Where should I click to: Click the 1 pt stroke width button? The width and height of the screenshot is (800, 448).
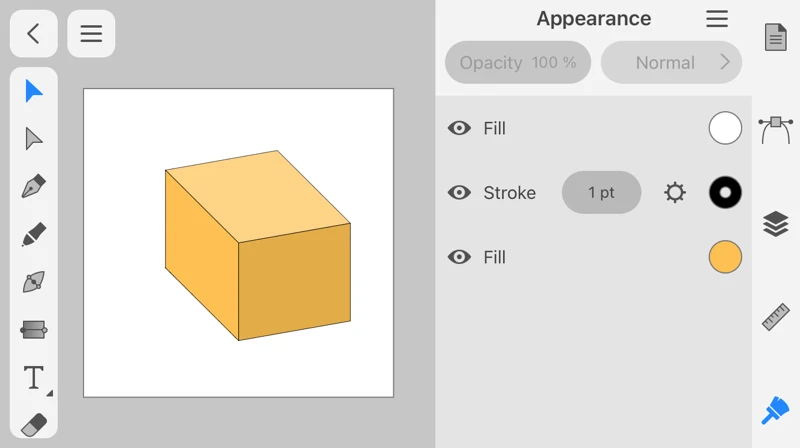[601, 193]
